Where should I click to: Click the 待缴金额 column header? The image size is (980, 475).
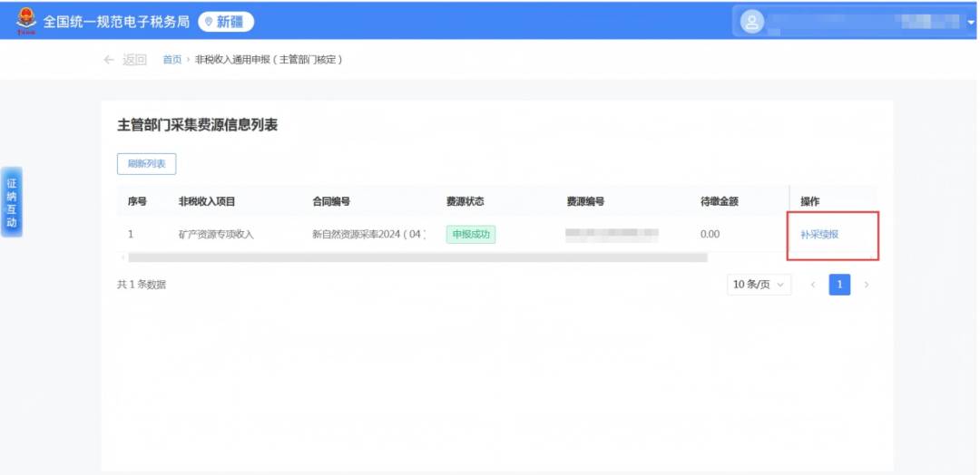click(x=720, y=201)
